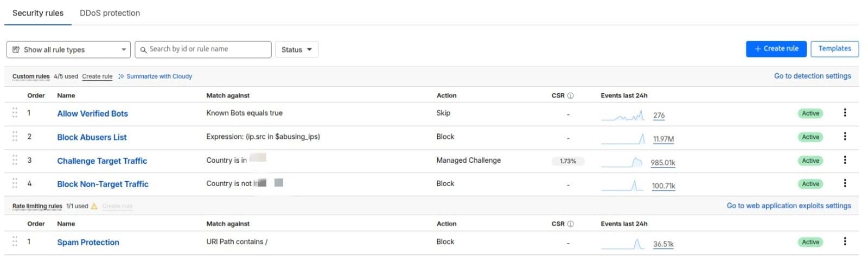
Task: Open the three-dot menu for Allow Verified Bots
Action: point(845,113)
